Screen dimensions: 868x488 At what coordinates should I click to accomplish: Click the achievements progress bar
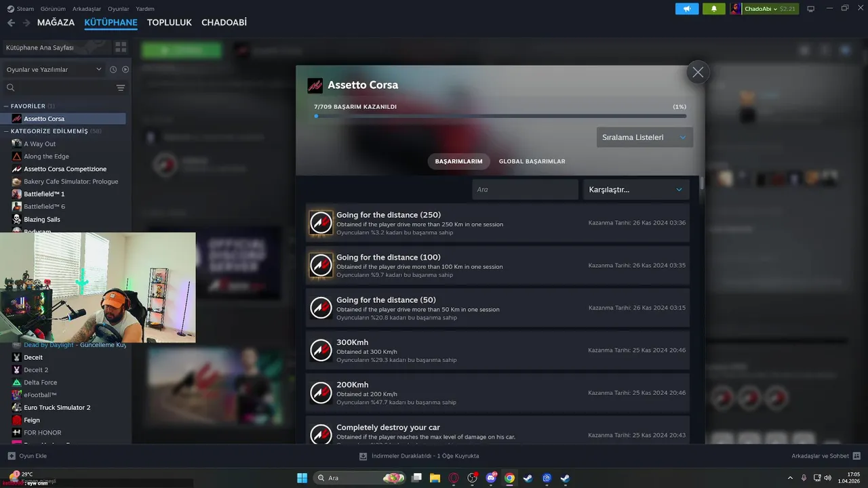click(500, 116)
